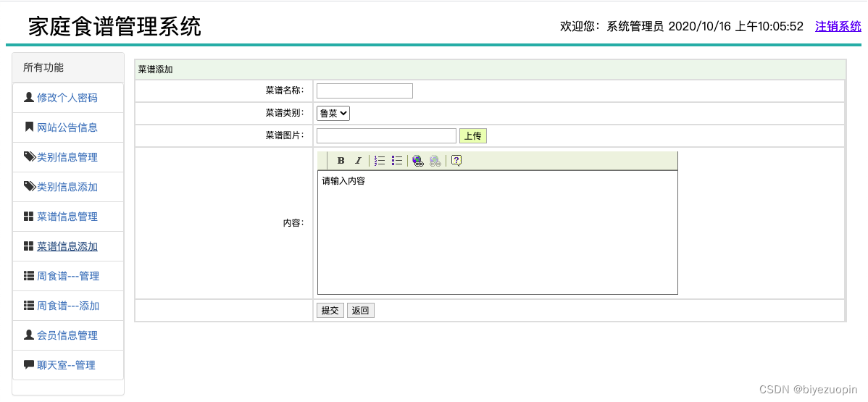Click the greyed-out remove link icon
The height and width of the screenshot is (402, 868).
435,161
